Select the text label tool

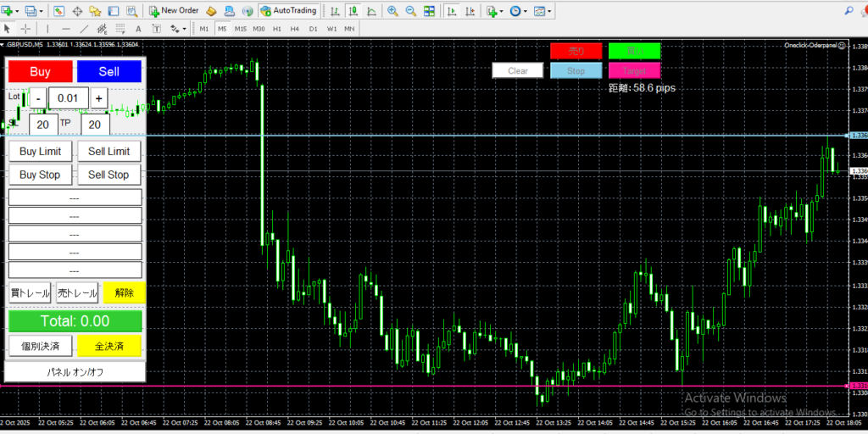[138, 28]
